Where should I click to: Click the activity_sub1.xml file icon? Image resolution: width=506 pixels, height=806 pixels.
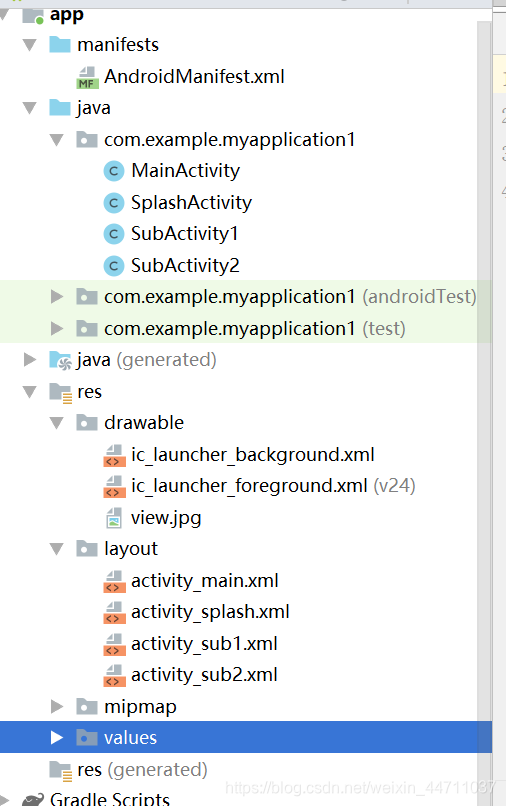click(114, 645)
